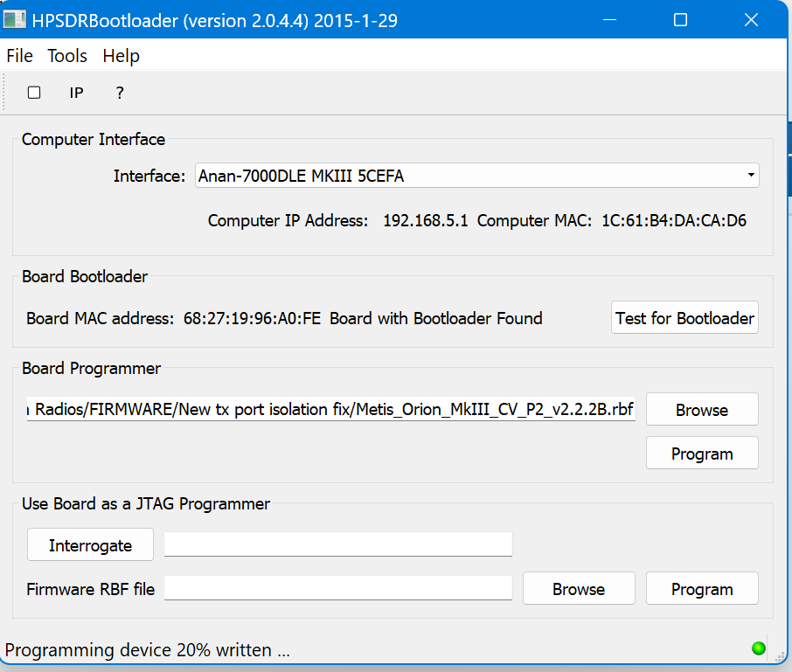
Task: Click Browse next to Firmware RBF file
Action: click(579, 589)
